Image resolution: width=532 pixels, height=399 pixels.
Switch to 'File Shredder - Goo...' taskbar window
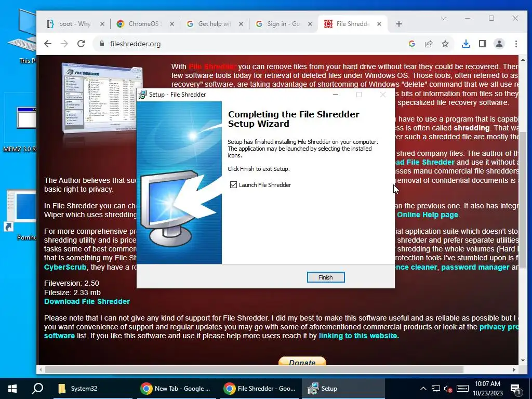pos(260,389)
